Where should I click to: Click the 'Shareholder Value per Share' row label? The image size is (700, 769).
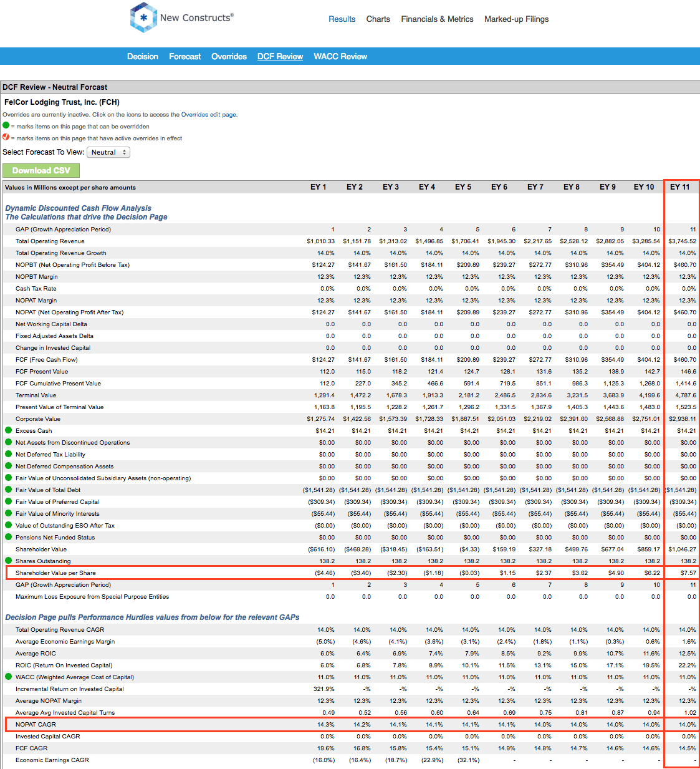(x=56, y=573)
